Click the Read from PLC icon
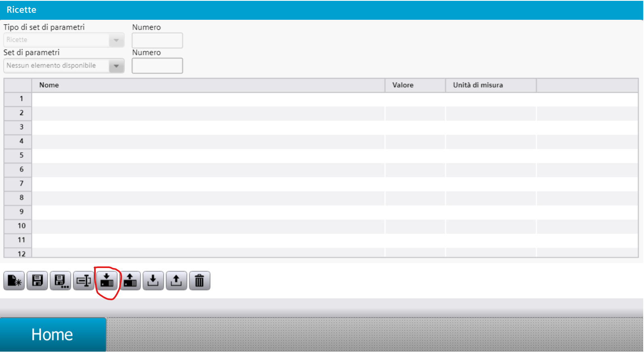This screenshot has width=644, height=352. (x=130, y=281)
